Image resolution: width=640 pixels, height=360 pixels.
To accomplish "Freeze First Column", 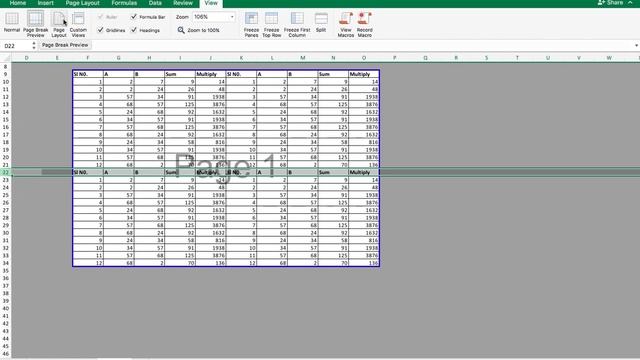I will (x=297, y=24).
